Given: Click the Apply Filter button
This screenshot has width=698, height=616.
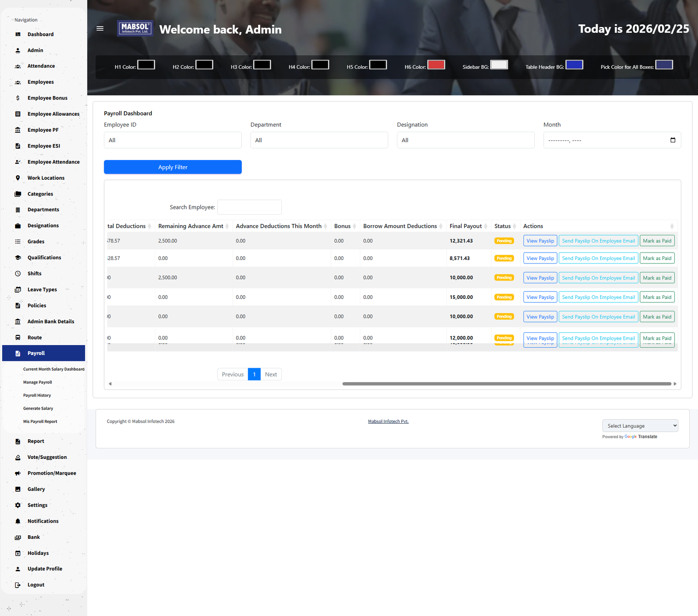Looking at the screenshot, I should (x=173, y=167).
